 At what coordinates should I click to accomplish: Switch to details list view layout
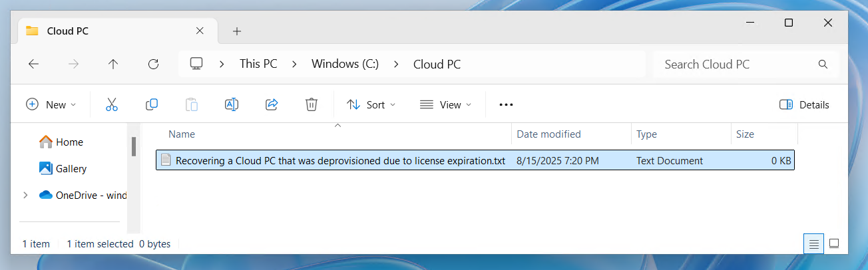click(813, 243)
